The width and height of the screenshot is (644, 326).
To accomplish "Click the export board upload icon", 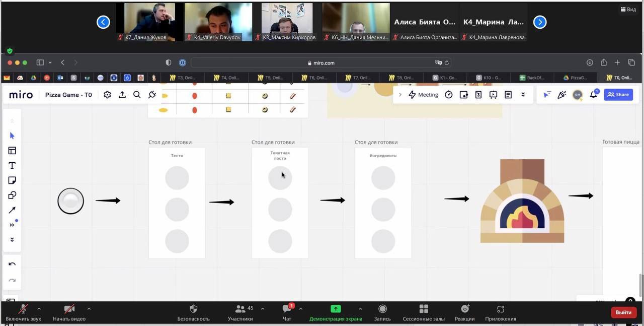I will tap(122, 95).
